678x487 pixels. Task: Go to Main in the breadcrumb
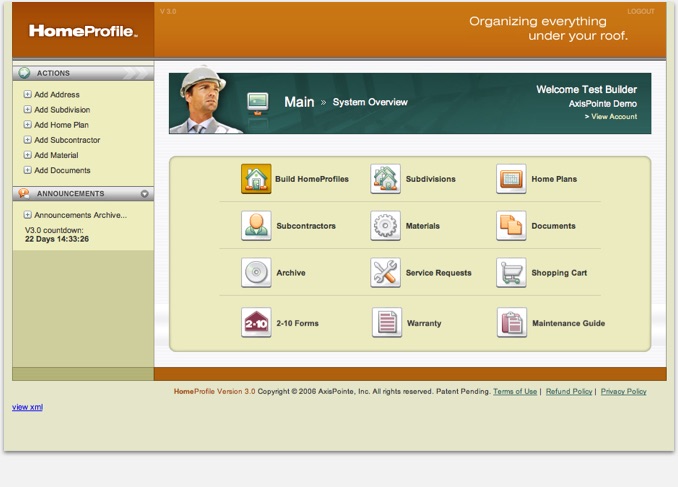[x=299, y=102]
